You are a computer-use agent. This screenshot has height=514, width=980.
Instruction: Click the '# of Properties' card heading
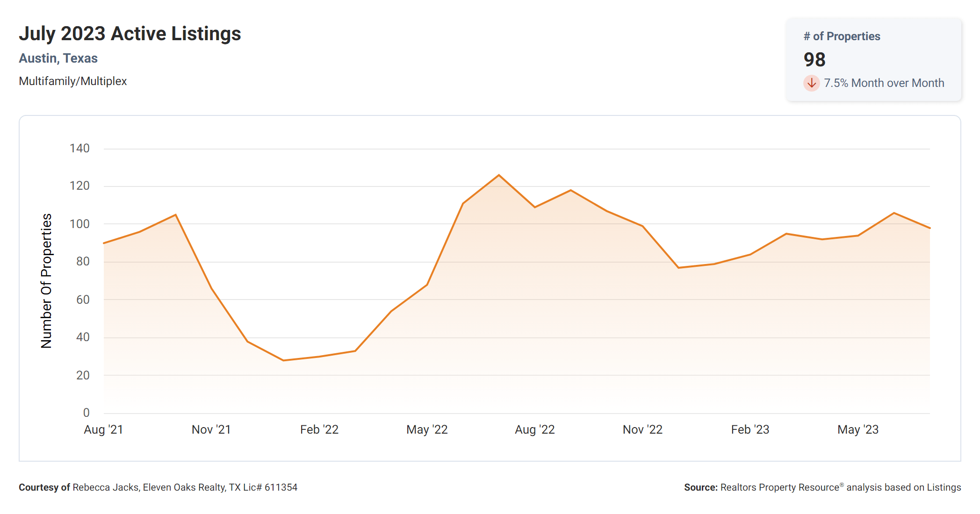pyautogui.click(x=842, y=36)
